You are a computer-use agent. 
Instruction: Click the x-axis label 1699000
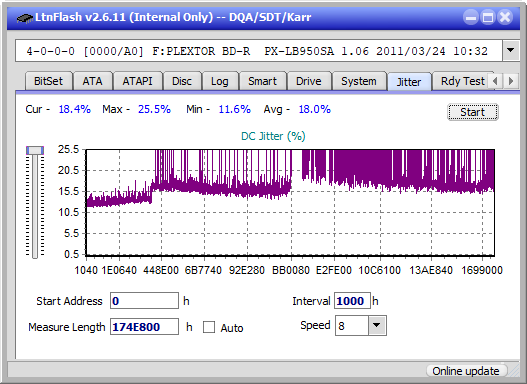point(482,270)
